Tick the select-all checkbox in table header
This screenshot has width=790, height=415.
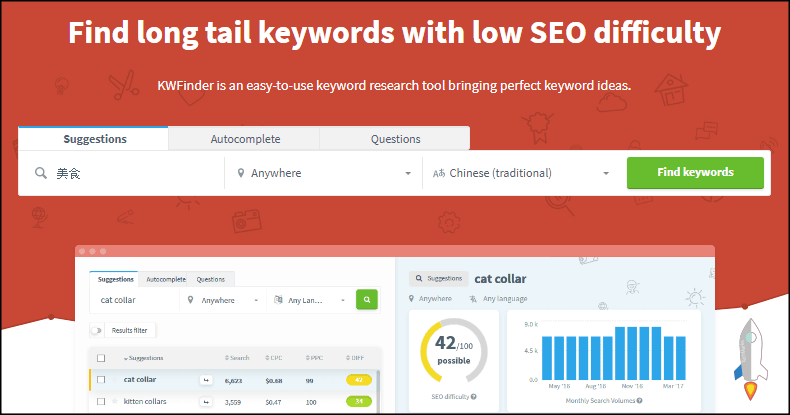point(101,358)
